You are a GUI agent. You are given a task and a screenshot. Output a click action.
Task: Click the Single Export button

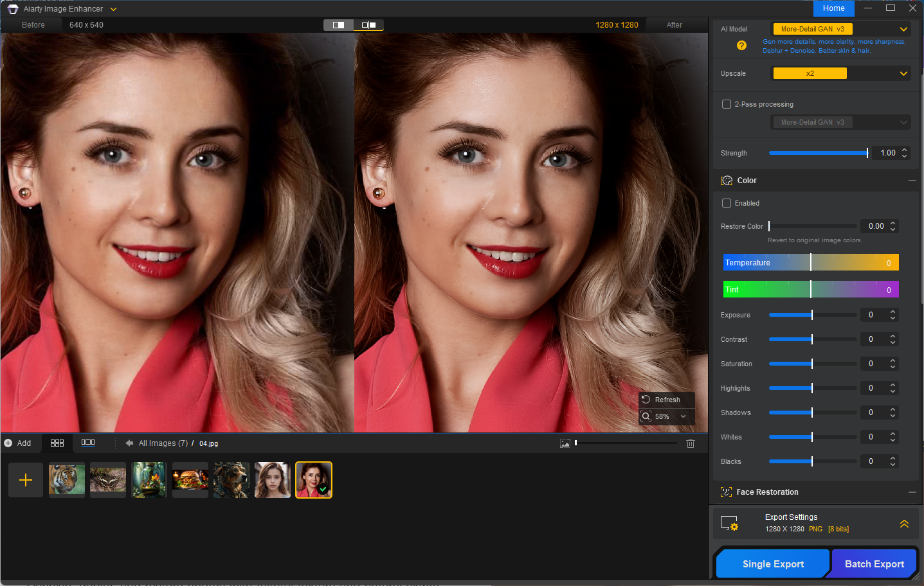point(773,564)
